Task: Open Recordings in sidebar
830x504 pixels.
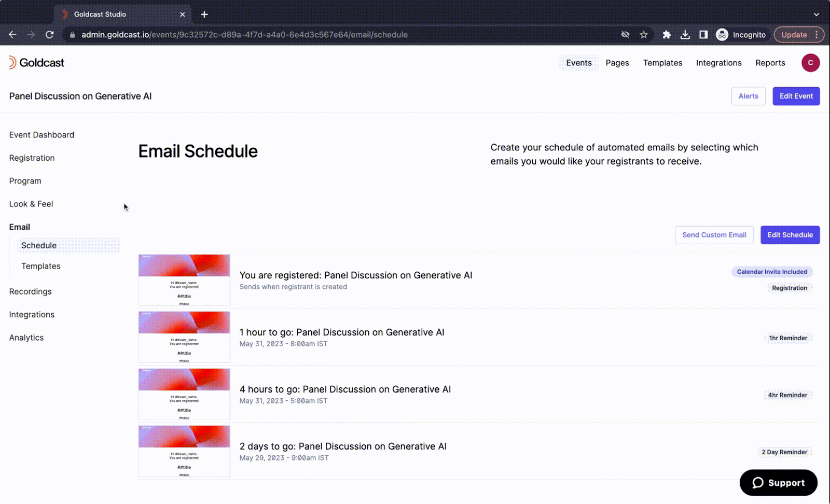Action: 30,291
